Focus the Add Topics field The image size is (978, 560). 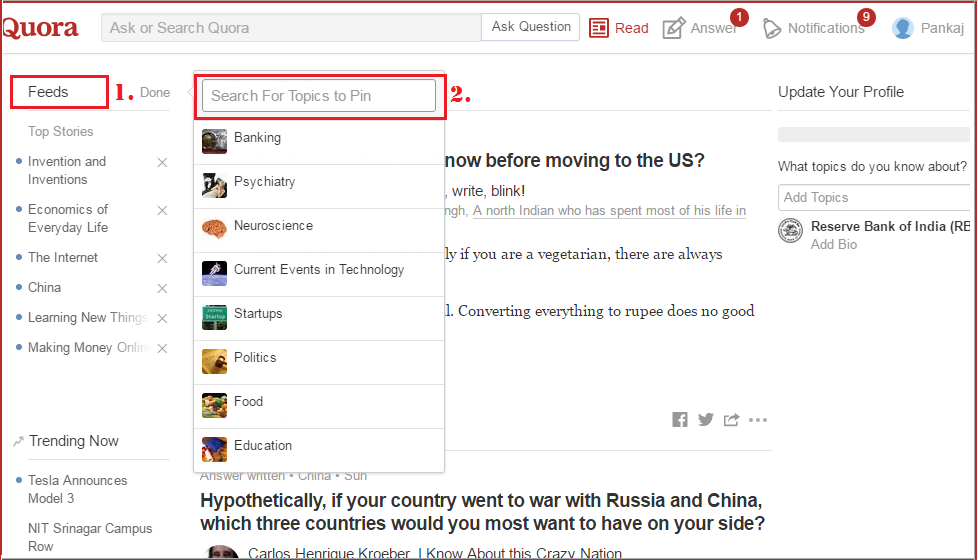point(874,198)
